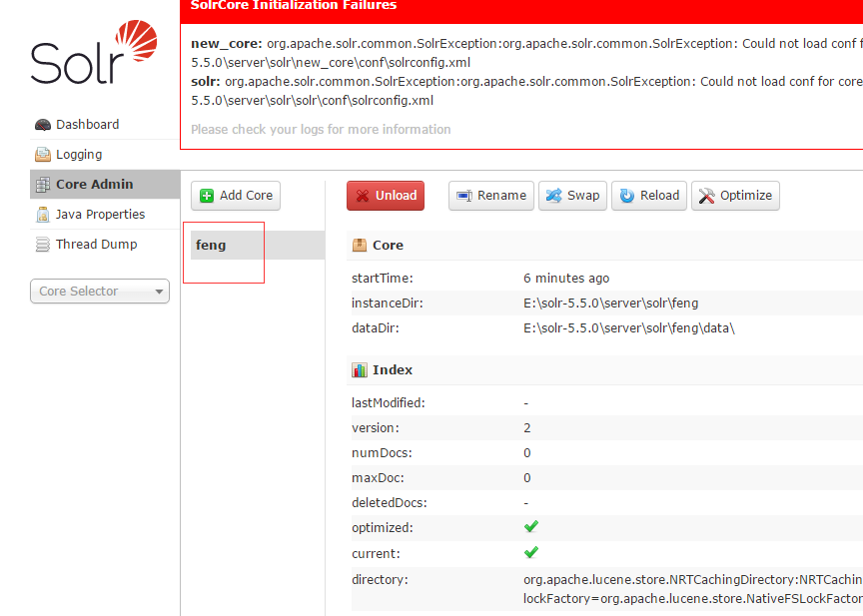Click the Swap button
Screen dimensions: 863x616
click(x=572, y=196)
